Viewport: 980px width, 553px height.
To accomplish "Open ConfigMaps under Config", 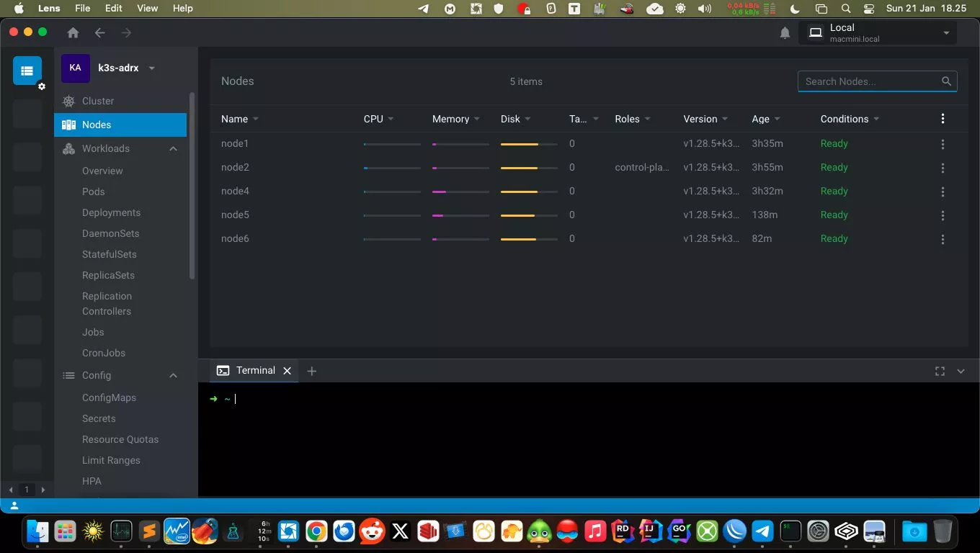I will pyautogui.click(x=109, y=397).
